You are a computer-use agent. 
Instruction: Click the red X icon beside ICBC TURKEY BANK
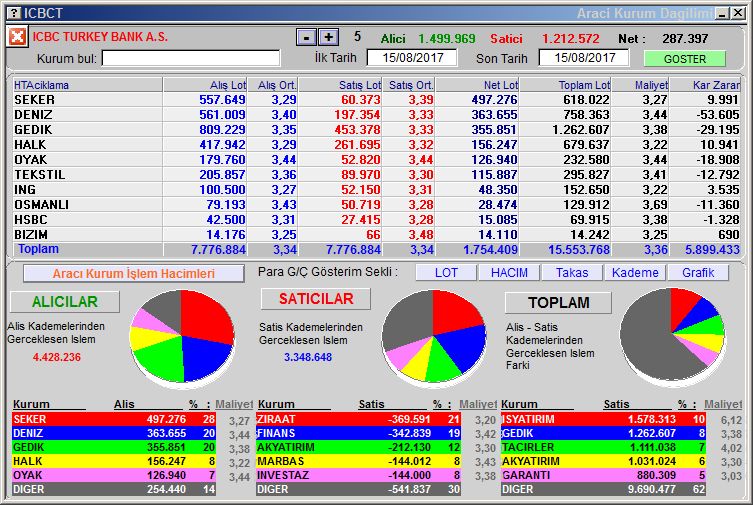[17, 37]
